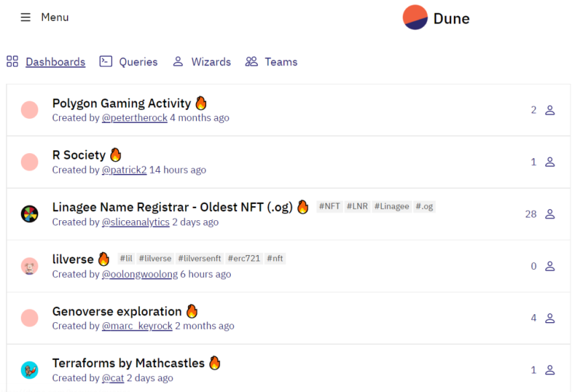
Task: Click fire icon beside Polygon Gaming Activity
Action: [201, 103]
